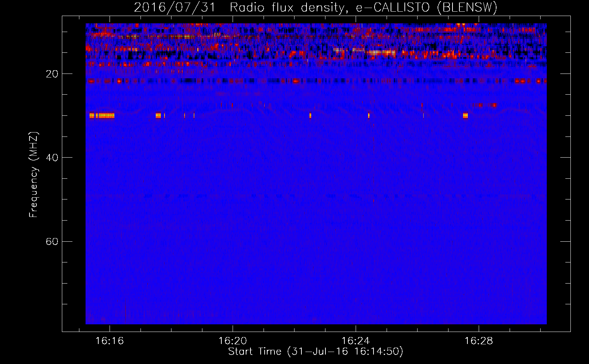The image size is (589, 364).
Task: Click the 'Start Time (31-Jul-16 16:14:50)' axis label
Action: pyautogui.click(x=316, y=352)
